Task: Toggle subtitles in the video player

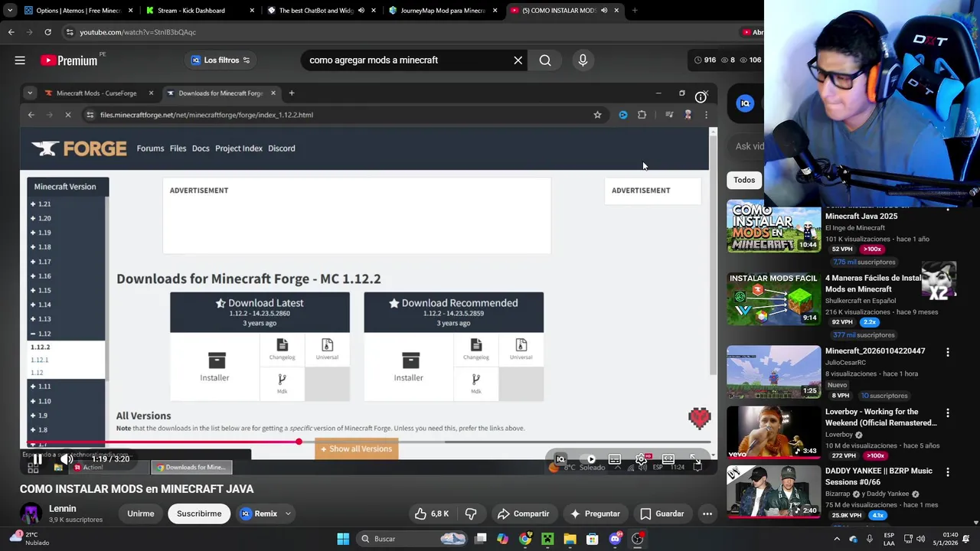Action: click(614, 459)
